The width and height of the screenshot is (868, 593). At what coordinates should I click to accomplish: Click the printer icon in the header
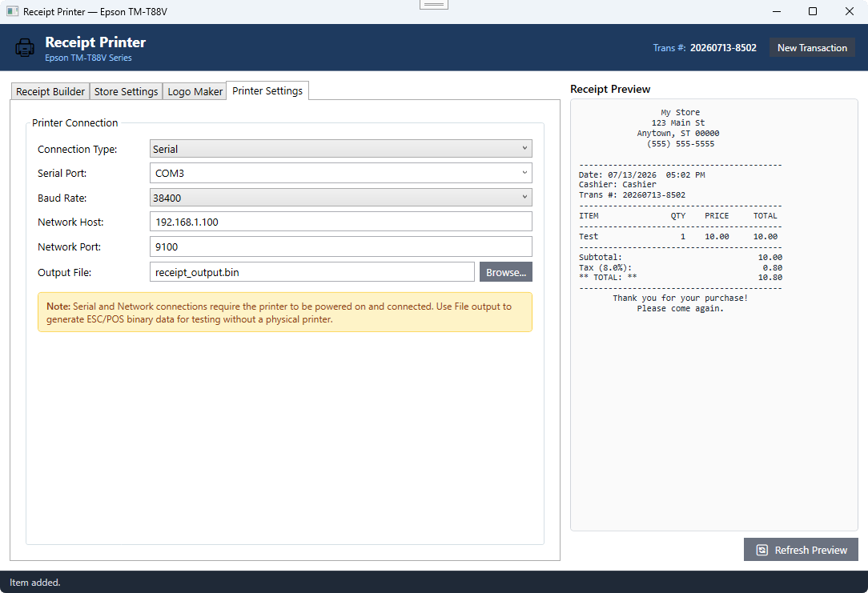click(x=24, y=48)
